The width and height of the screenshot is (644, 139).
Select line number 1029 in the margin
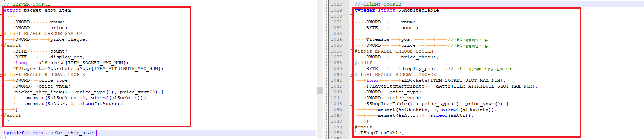point(336,10)
